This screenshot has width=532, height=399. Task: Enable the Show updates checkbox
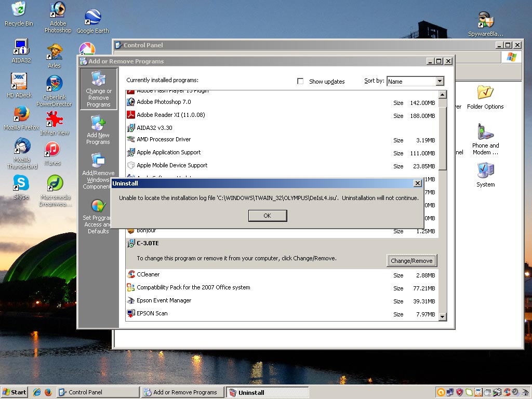point(300,82)
